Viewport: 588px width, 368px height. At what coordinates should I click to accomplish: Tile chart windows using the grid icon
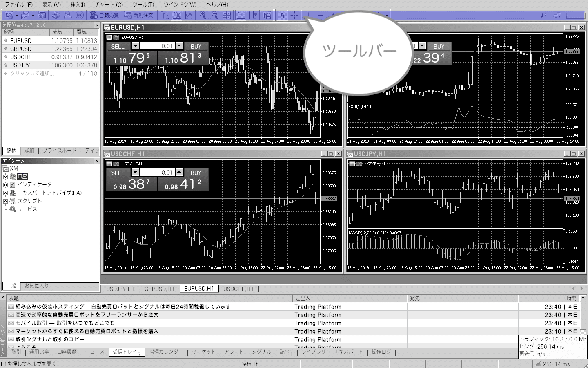pos(227,15)
